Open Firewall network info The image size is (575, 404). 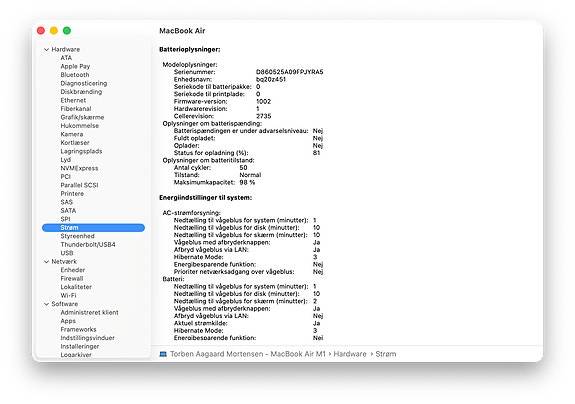coord(72,279)
